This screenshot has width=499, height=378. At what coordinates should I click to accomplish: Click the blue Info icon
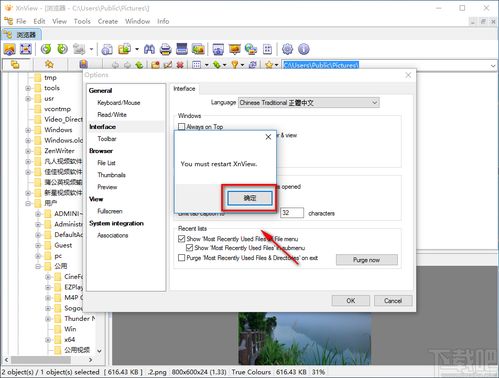(x=303, y=49)
